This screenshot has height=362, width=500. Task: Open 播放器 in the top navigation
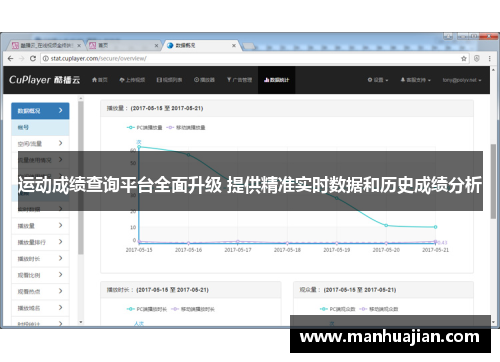pyautogui.click(x=204, y=80)
